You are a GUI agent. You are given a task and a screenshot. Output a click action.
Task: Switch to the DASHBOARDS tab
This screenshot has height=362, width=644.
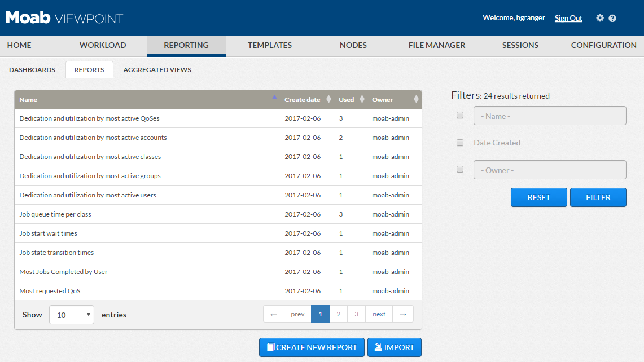click(32, 69)
